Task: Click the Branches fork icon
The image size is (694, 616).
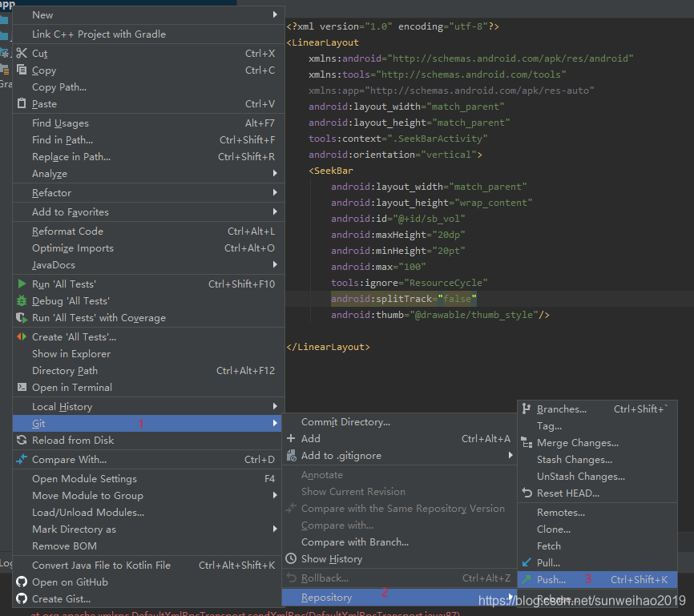Action: click(x=527, y=409)
